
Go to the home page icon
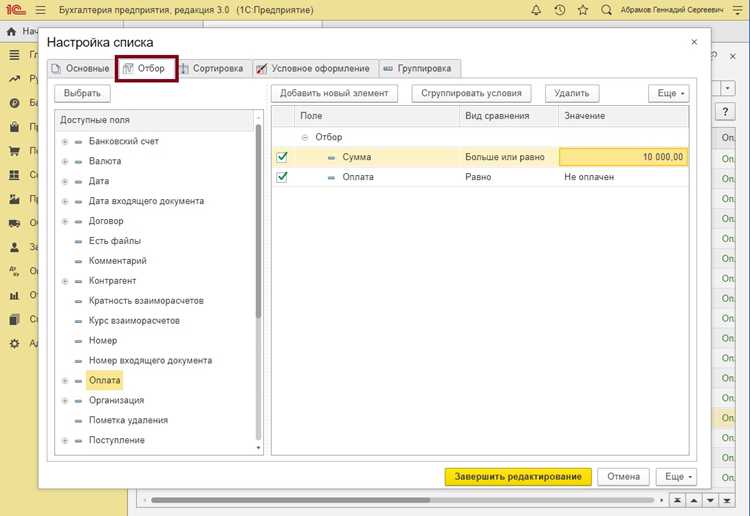click(11, 32)
